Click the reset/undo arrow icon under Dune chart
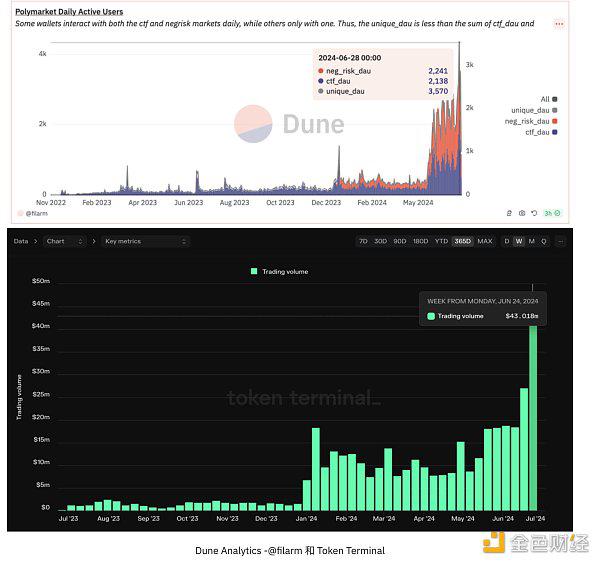This screenshot has width=600, height=564. [x=534, y=213]
